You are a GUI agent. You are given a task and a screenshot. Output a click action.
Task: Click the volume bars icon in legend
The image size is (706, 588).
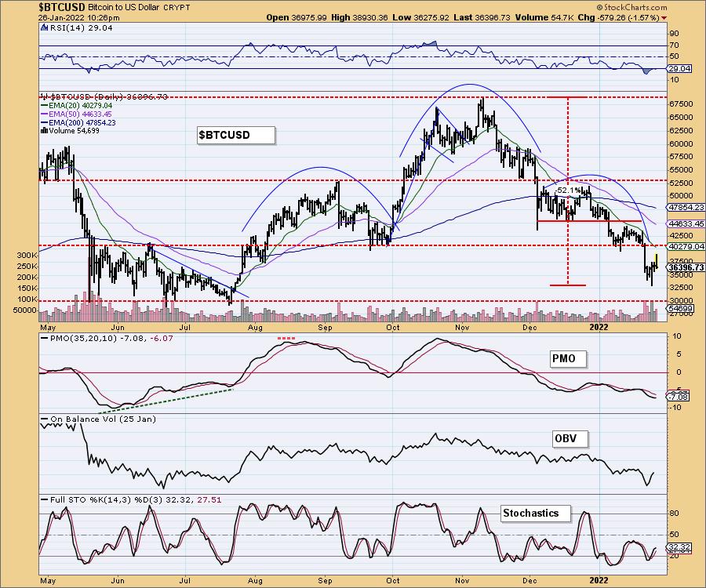pos(44,131)
